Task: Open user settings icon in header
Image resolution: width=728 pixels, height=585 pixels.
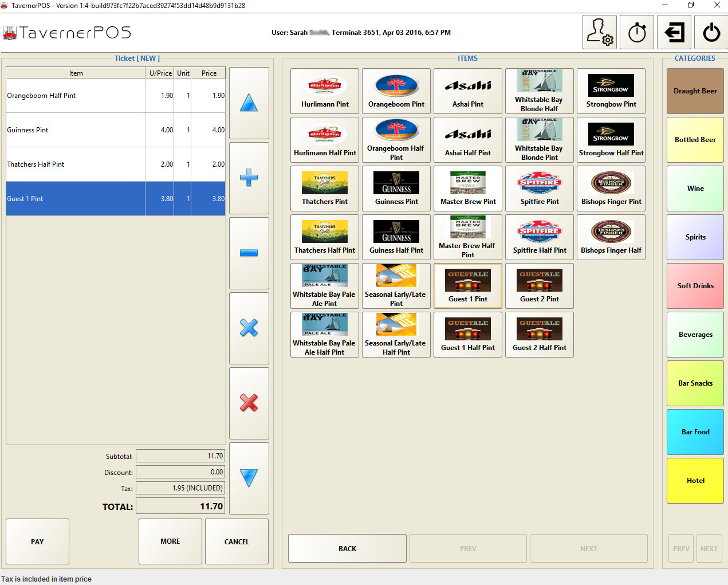Action: (600, 32)
